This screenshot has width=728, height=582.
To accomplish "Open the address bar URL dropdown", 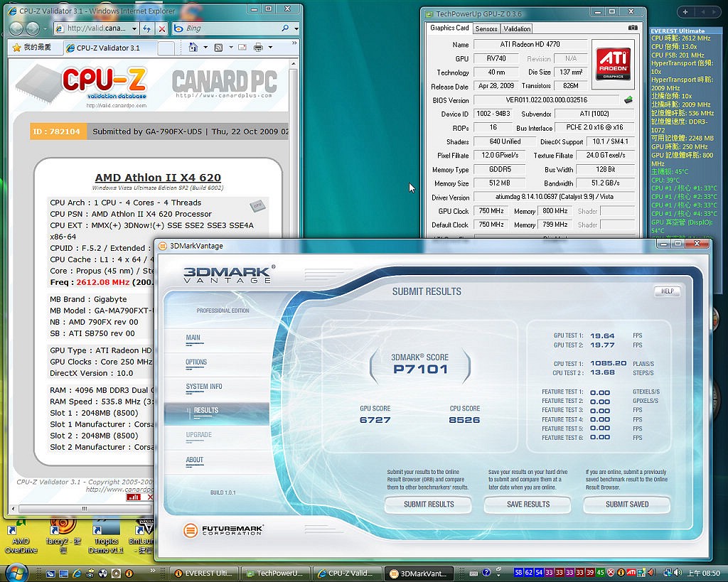I will coord(134,28).
